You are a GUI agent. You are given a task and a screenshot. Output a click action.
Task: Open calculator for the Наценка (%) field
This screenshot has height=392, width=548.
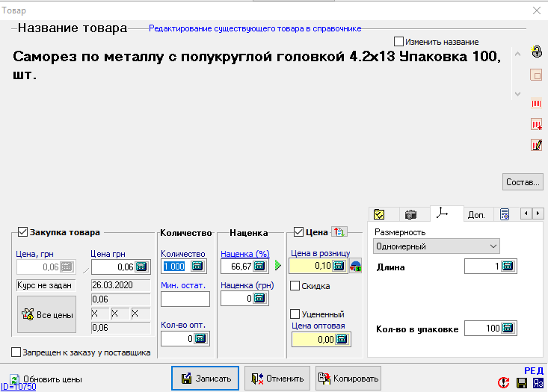(259, 266)
